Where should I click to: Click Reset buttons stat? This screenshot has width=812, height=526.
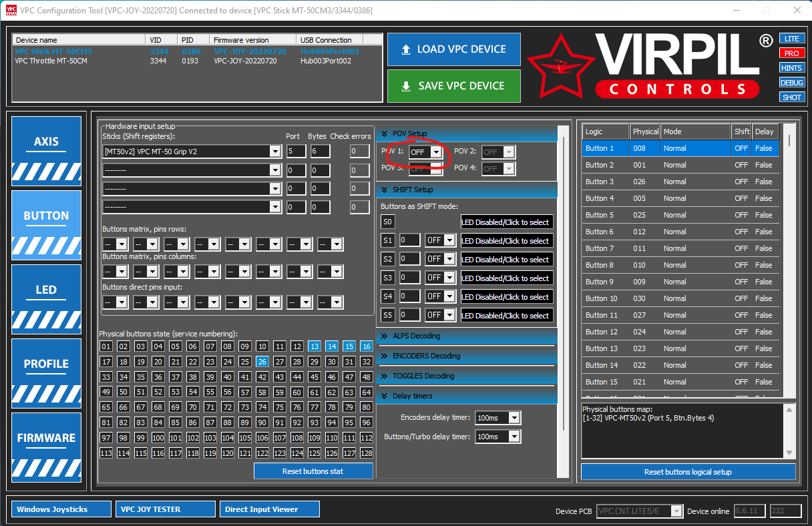coord(313,471)
